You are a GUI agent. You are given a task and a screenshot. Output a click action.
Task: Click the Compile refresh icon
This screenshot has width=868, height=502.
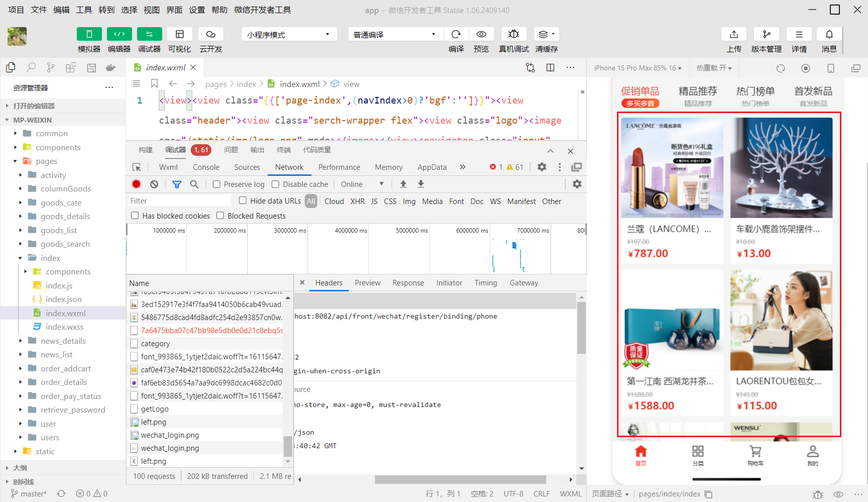(x=456, y=34)
